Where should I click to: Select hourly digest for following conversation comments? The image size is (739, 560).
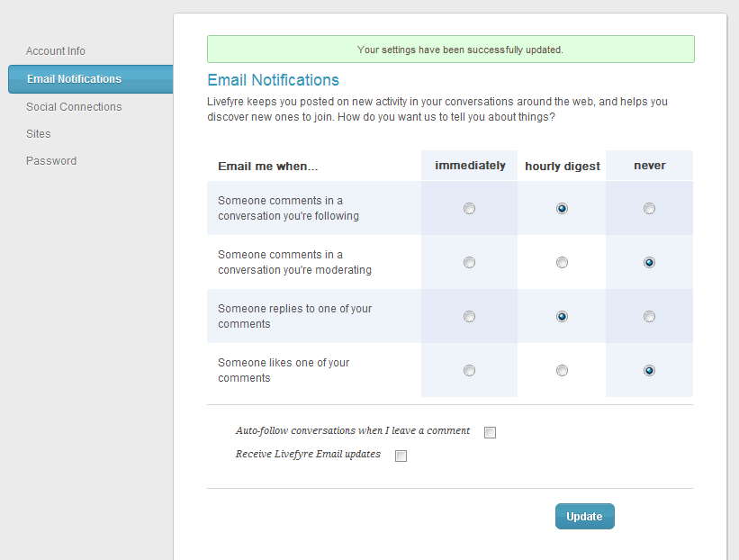point(562,209)
